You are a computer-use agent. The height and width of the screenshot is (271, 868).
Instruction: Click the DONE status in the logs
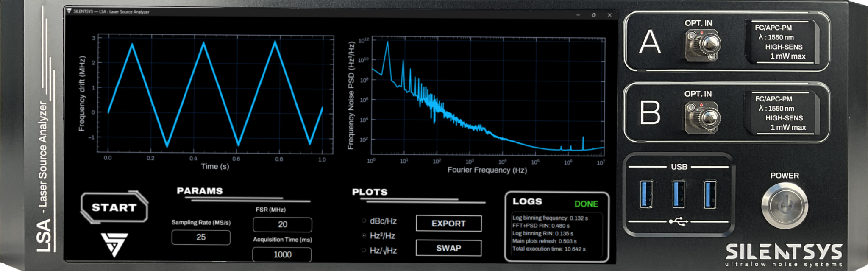(x=586, y=204)
